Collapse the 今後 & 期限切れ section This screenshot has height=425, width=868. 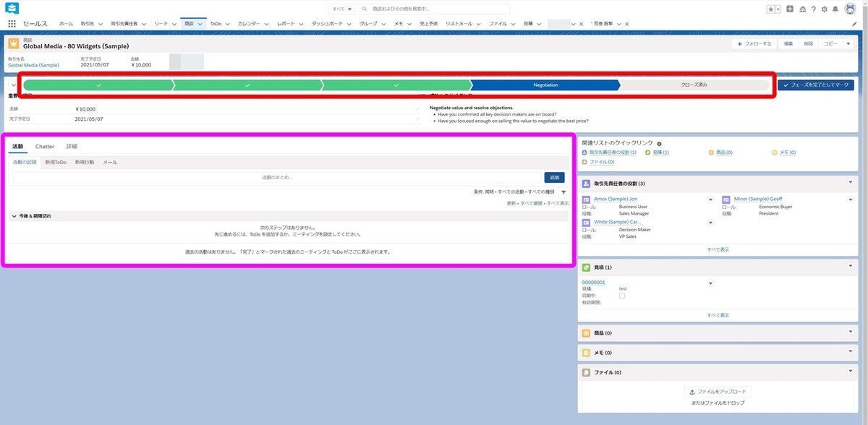click(13, 215)
